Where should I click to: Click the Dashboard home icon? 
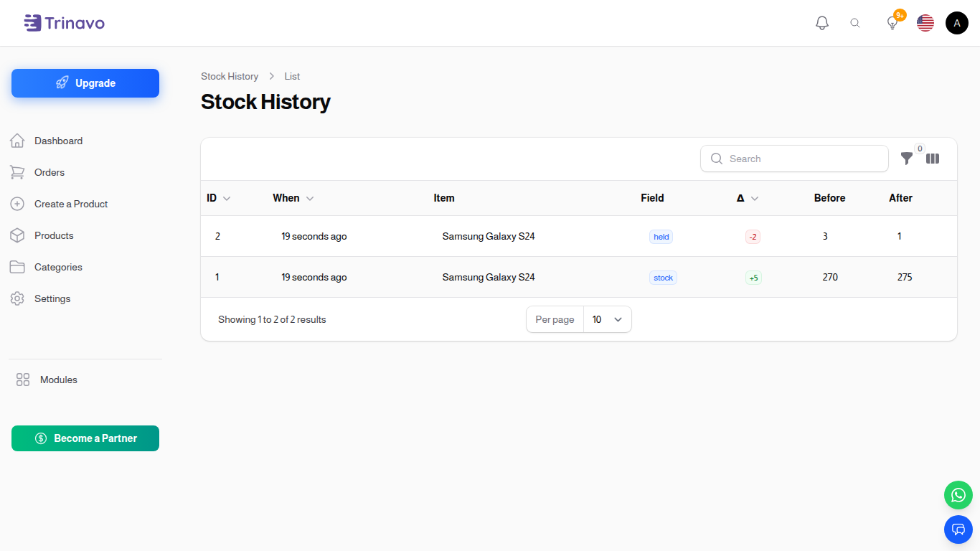tap(17, 141)
